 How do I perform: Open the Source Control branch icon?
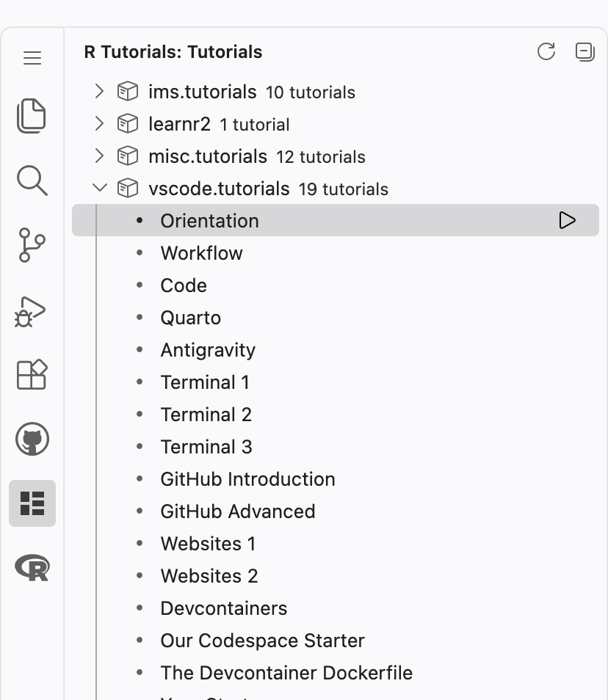click(x=32, y=244)
